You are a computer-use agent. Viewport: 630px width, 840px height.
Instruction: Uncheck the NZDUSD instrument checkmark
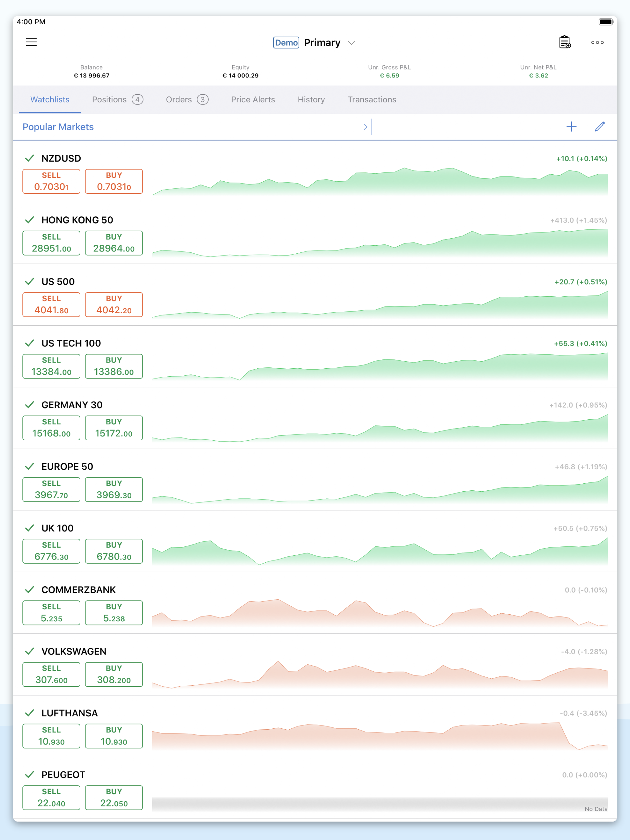coord(29,158)
